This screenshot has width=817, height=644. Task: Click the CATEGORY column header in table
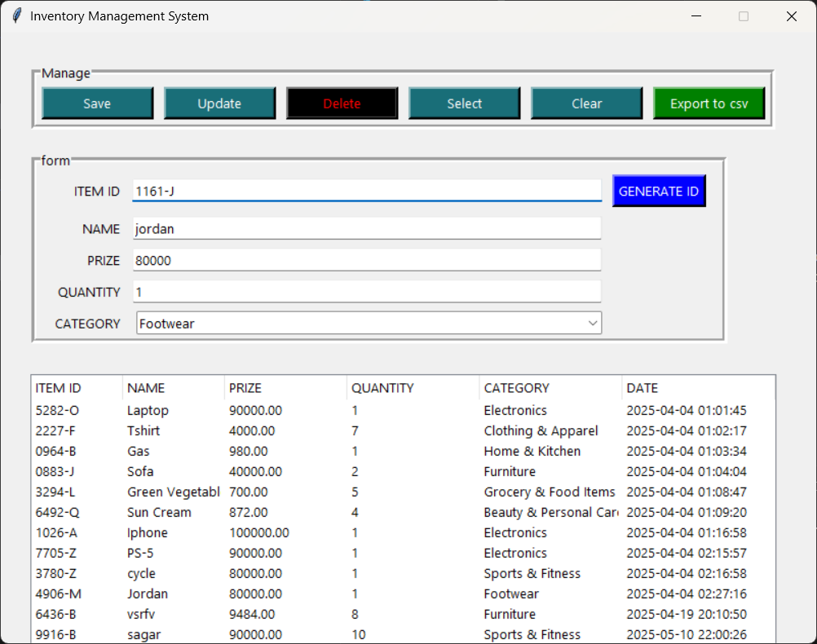pos(550,388)
